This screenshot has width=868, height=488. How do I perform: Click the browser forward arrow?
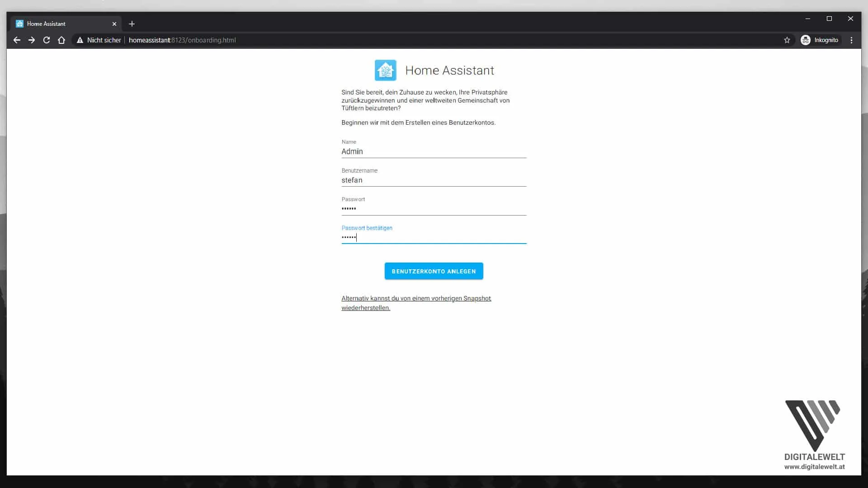tap(32, 40)
